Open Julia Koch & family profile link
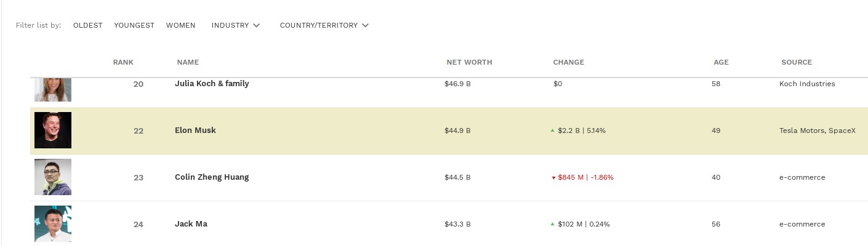The width and height of the screenshot is (868, 245). coord(212,84)
